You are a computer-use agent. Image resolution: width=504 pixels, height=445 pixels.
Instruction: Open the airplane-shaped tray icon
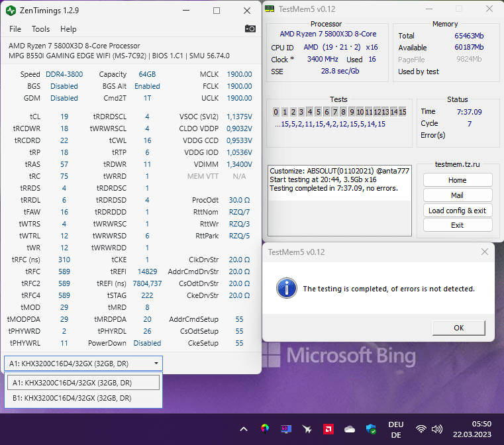[307, 429]
